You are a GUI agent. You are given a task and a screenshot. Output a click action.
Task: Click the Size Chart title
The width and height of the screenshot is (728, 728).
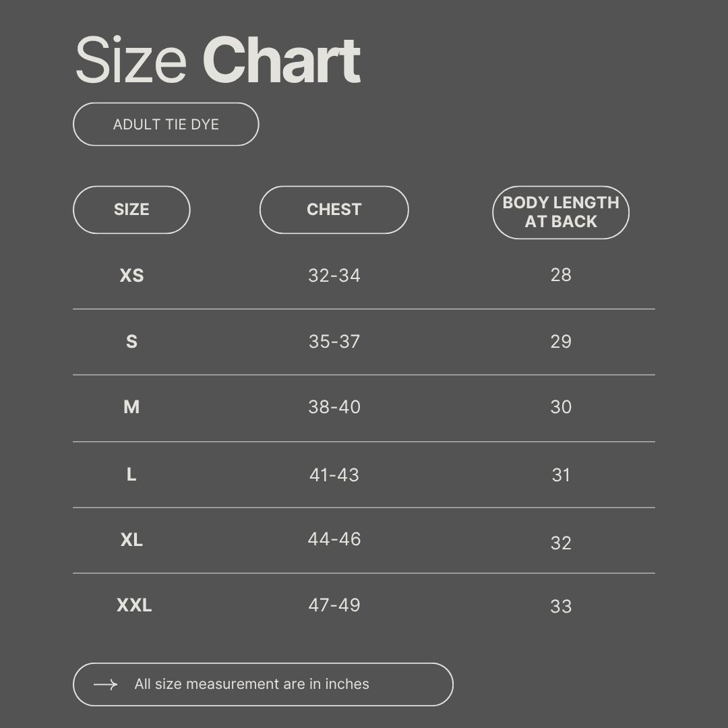click(217, 61)
